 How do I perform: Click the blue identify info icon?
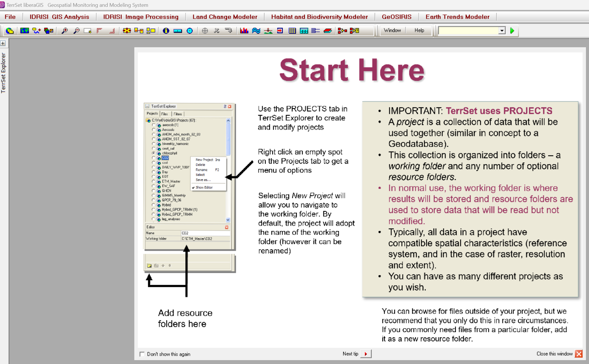point(166,31)
